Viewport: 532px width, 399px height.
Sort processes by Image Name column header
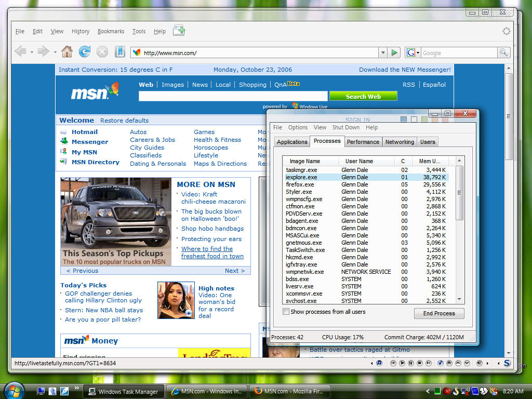[x=311, y=161]
